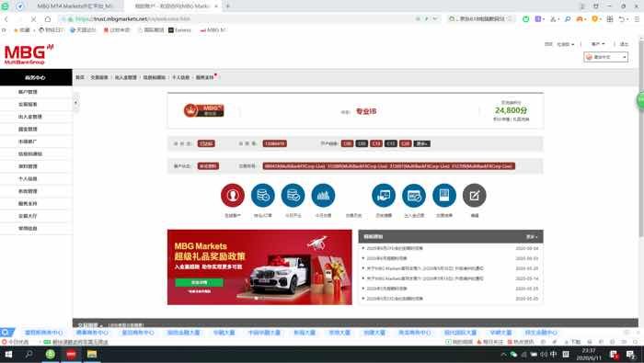Click the MBG MultiBank Group logo
The width and height of the screenshot is (644, 363).
click(29, 54)
